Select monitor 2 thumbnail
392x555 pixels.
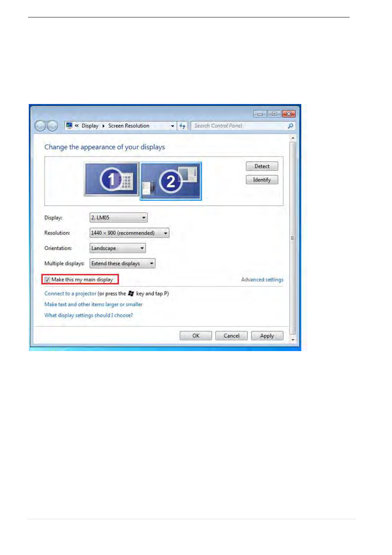click(171, 181)
